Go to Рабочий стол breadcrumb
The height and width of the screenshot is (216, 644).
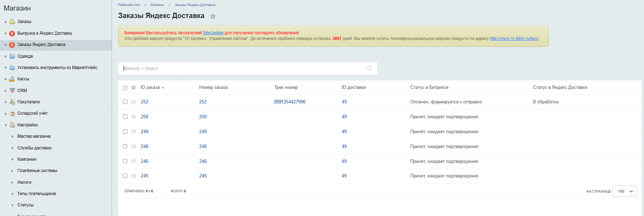[129, 5]
